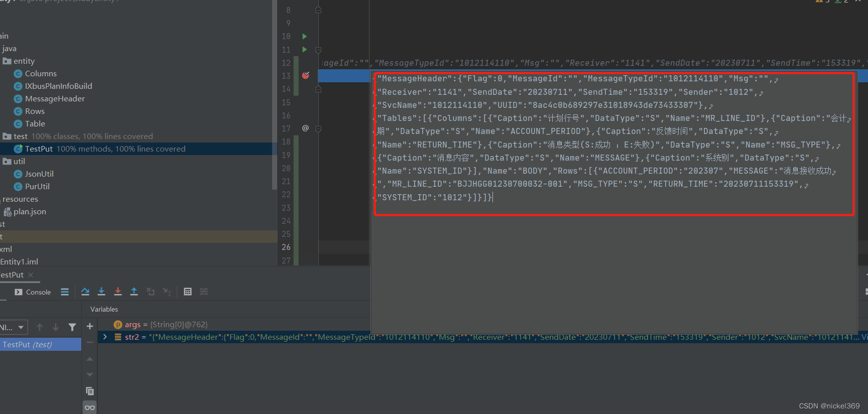Expand the str2 variable node

[105, 337]
